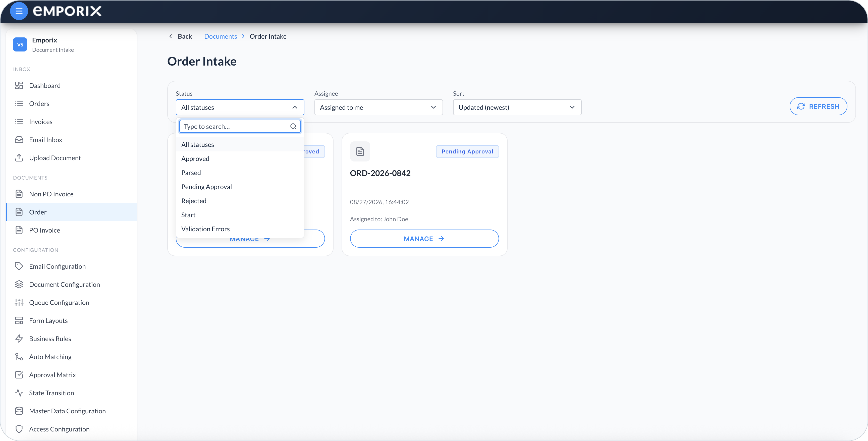Open the Sort dropdown

pos(517,107)
